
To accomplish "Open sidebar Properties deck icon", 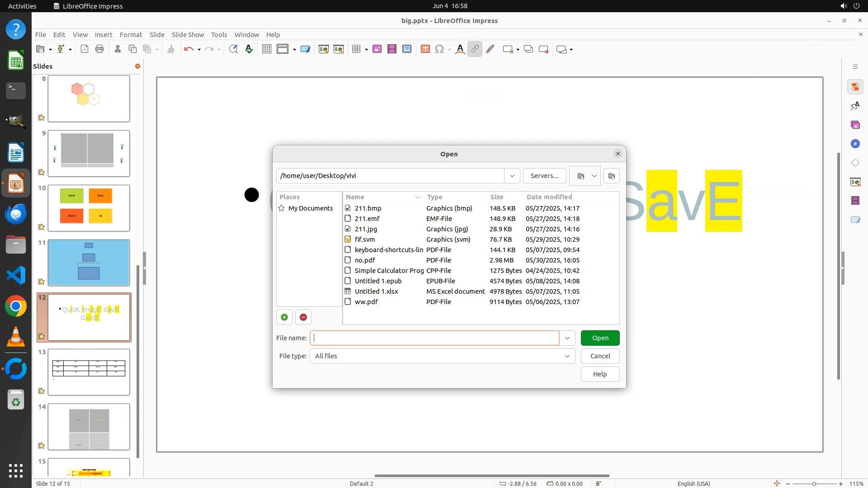I will tap(855, 87).
